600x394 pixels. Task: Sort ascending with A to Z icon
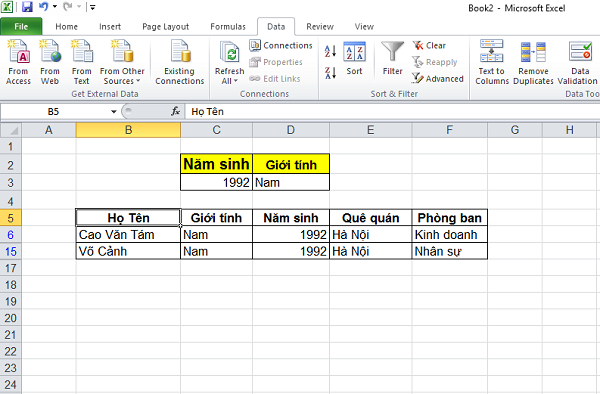[330, 51]
